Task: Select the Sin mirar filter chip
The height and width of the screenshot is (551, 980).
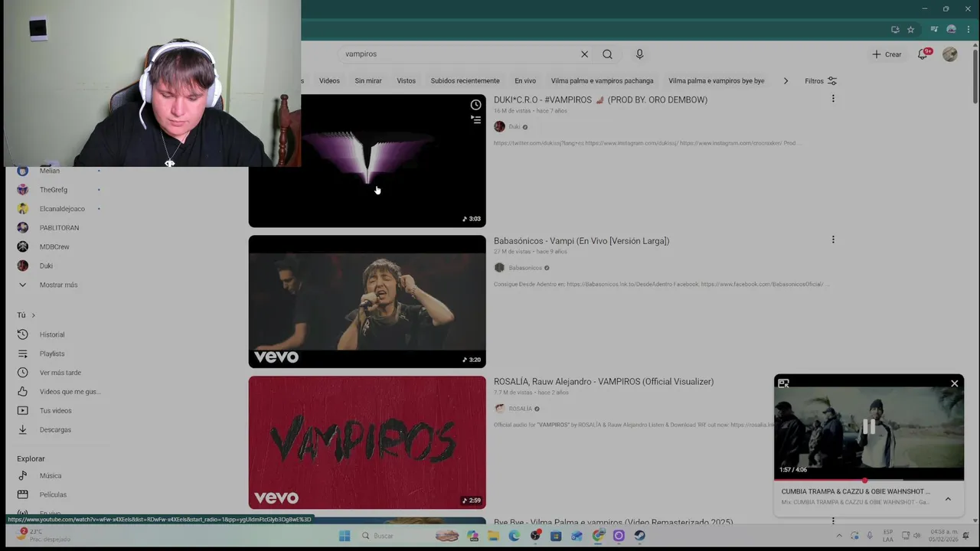Action: click(x=368, y=81)
